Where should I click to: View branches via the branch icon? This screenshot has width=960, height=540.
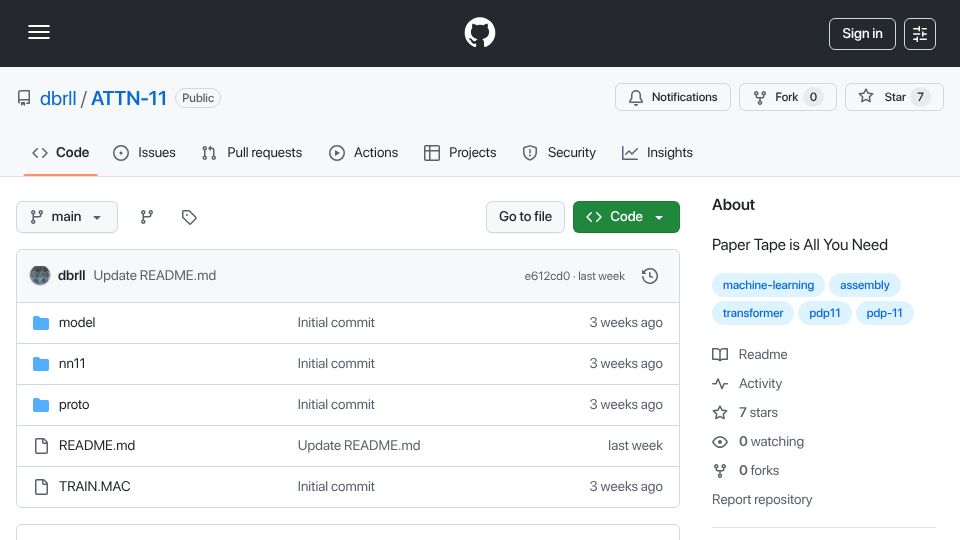tap(146, 217)
